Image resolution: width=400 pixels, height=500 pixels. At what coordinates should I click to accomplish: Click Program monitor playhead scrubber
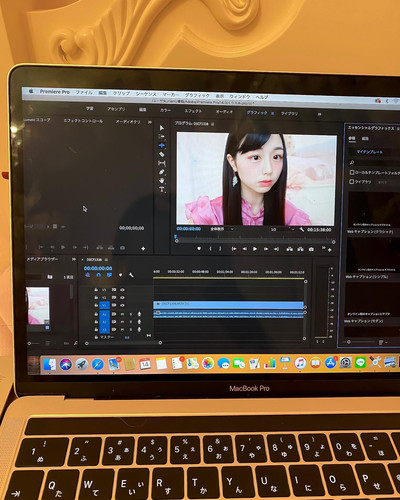pos(176,237)
